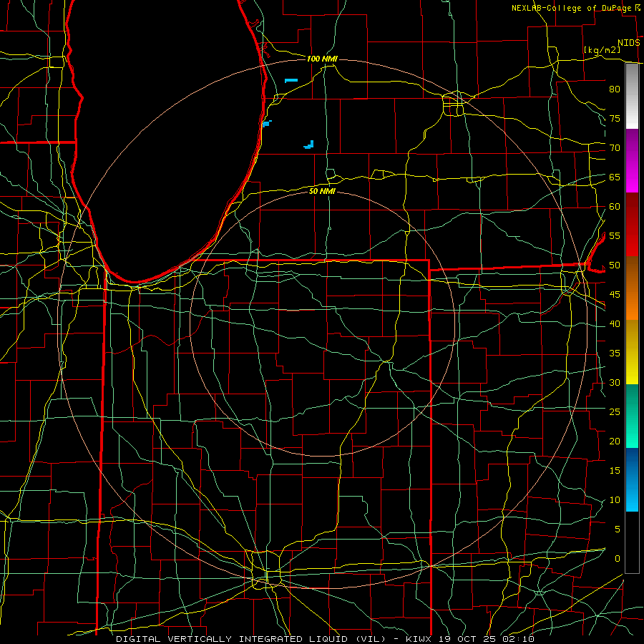The image size is (644, 644).
Task: Click the 100 NMI range ring label
Action: coord(322,59)
